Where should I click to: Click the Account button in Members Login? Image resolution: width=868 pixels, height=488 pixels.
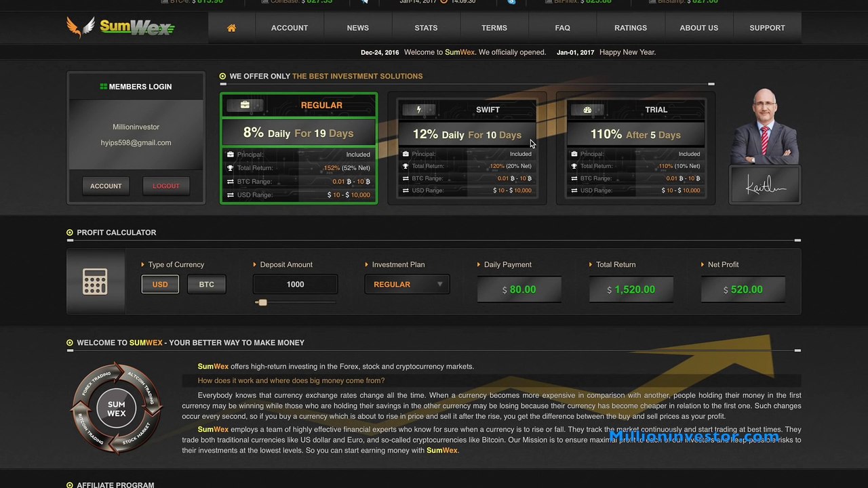(106, 186)
